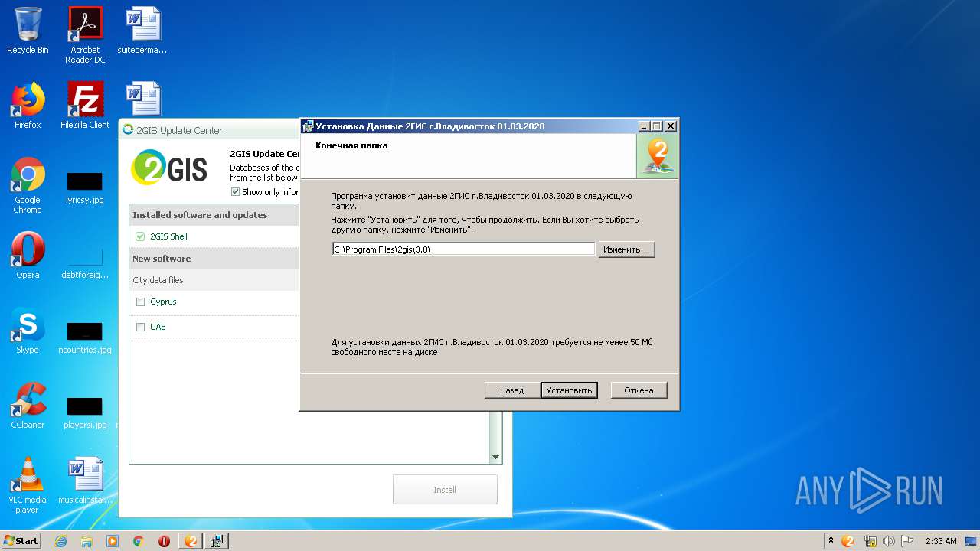Launch CCleaner desktop shortcut

pyautogui.click(x=28, y=406)
